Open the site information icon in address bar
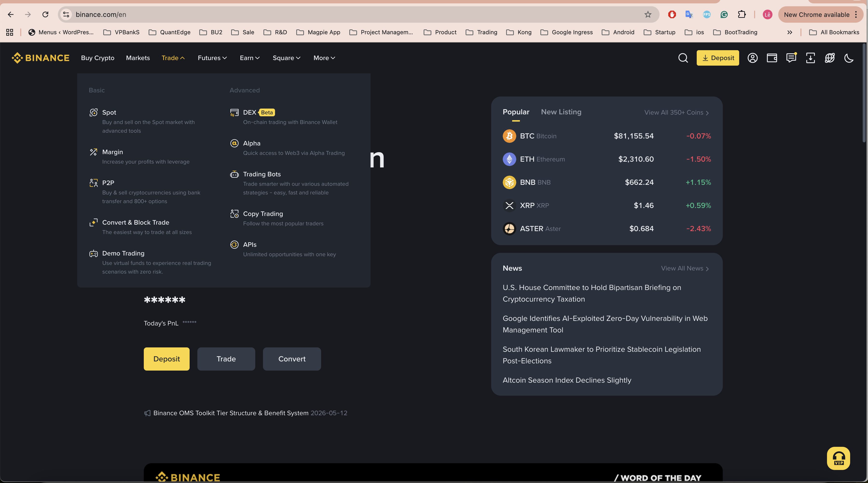Viewport: 868px width, 483px height. [66, 14]
